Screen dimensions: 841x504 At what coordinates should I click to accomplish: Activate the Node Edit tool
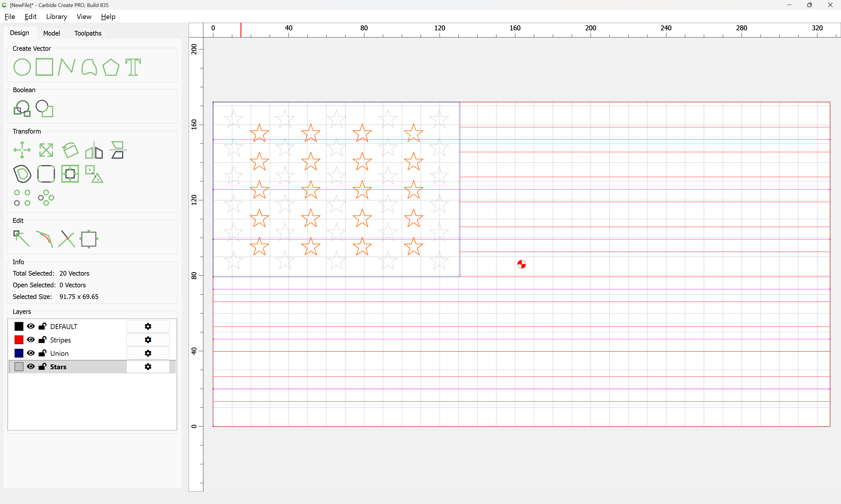click(x=21, y=239)
